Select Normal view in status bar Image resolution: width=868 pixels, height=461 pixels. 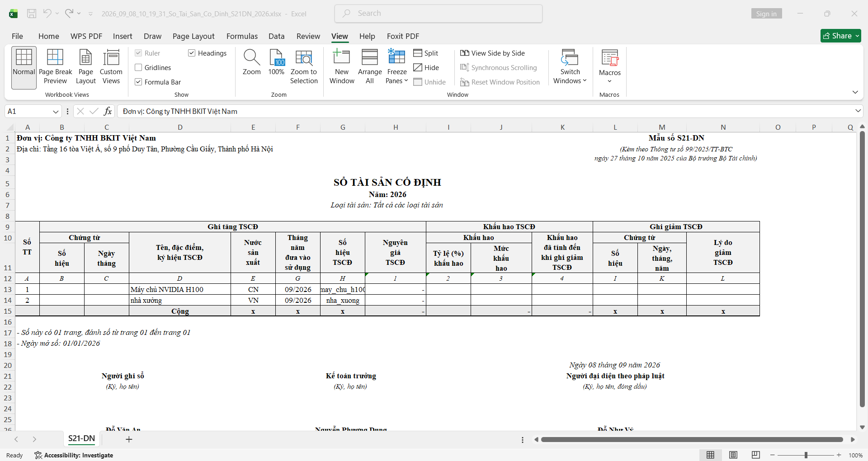711,455
